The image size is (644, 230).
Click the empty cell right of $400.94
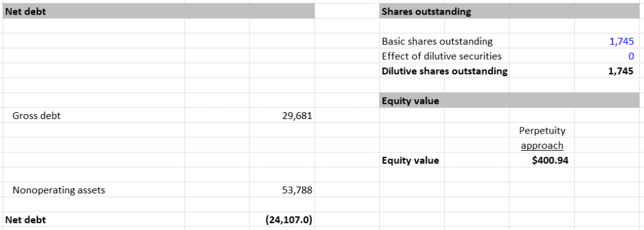(x=607, y=161)
